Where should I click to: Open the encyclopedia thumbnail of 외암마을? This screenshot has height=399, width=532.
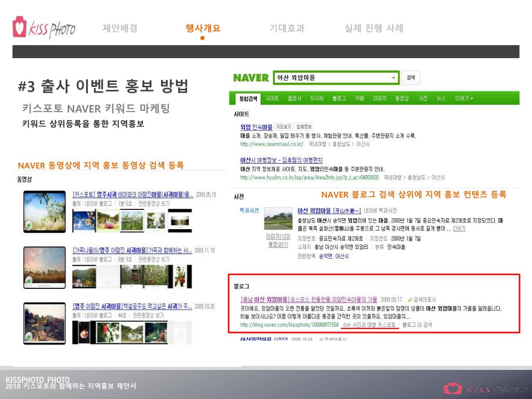pos(278,219)
